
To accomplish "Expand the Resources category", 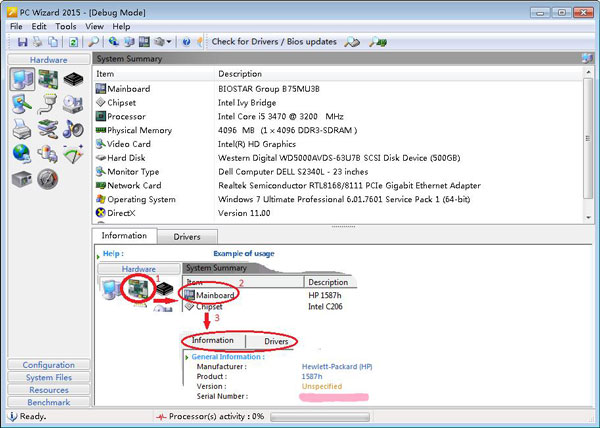I will [x=49, y=390].
